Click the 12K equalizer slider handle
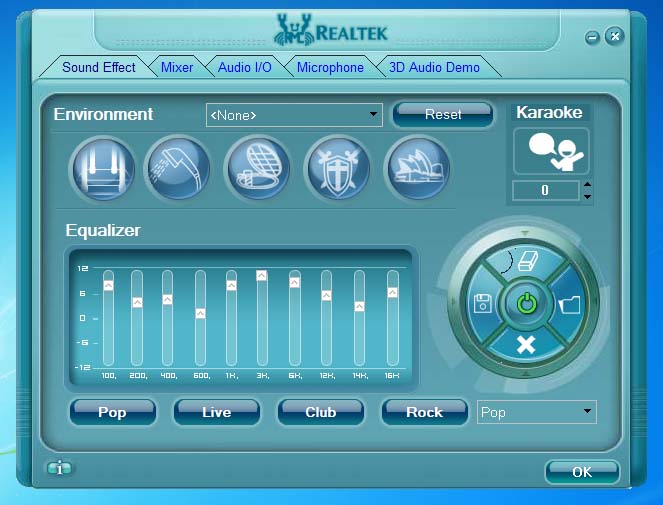Screen dimensions: 663x505 click(326, 295)
